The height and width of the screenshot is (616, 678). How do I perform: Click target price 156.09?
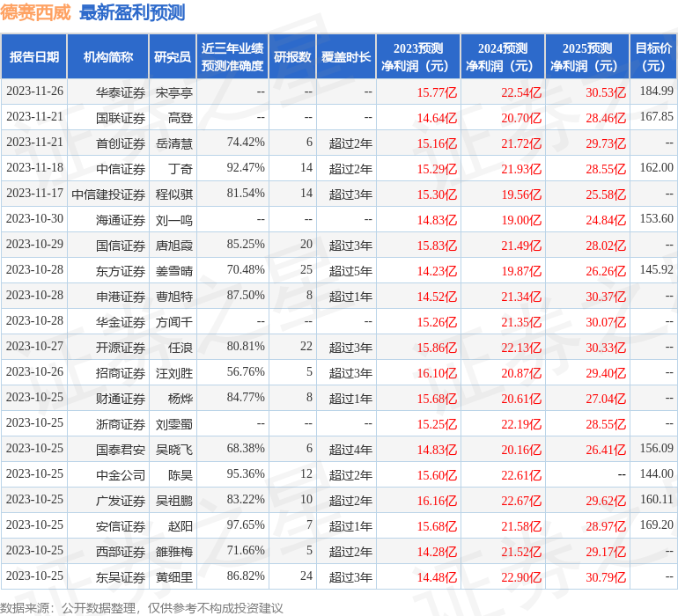coord(656,448)
